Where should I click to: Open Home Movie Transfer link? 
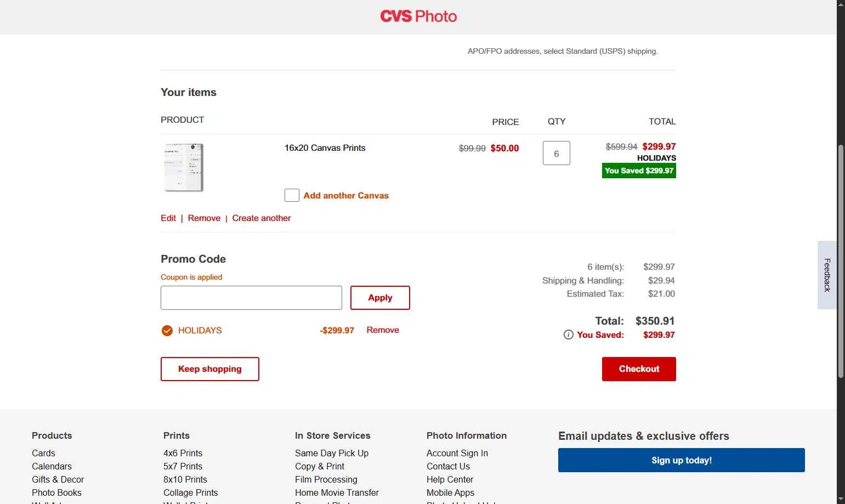click(337, 493)
